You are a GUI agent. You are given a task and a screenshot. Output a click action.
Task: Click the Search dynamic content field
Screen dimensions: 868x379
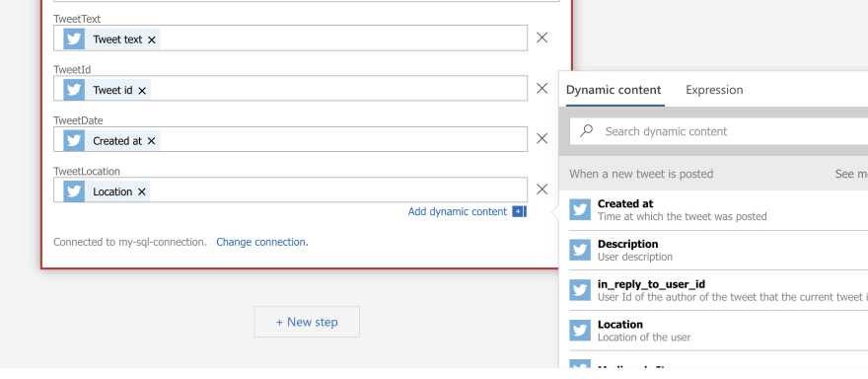(718, 131)
